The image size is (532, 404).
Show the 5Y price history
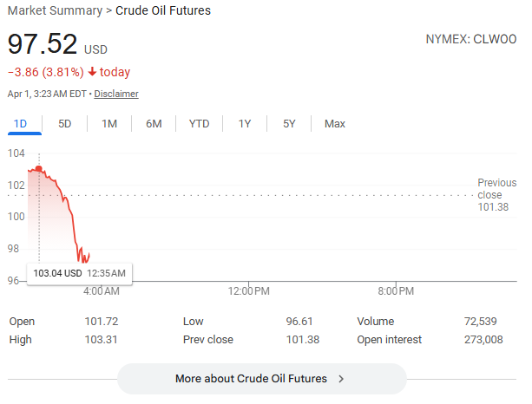tap(290, 124)
